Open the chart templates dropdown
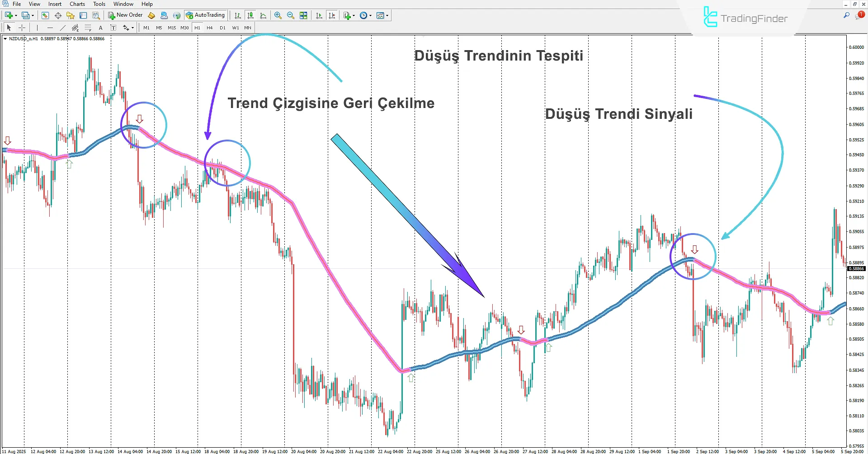Screen dimensions: 868x454 click(x=354, y=15)
